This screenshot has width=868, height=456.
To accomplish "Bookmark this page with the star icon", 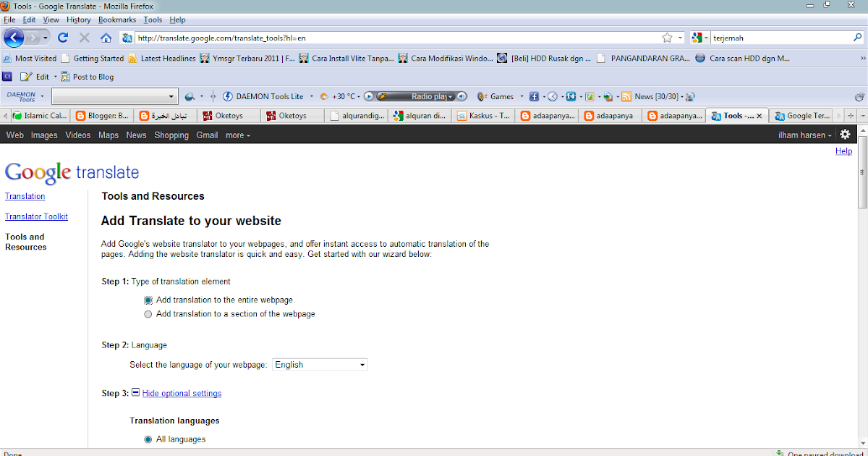I will click(667, 38).
